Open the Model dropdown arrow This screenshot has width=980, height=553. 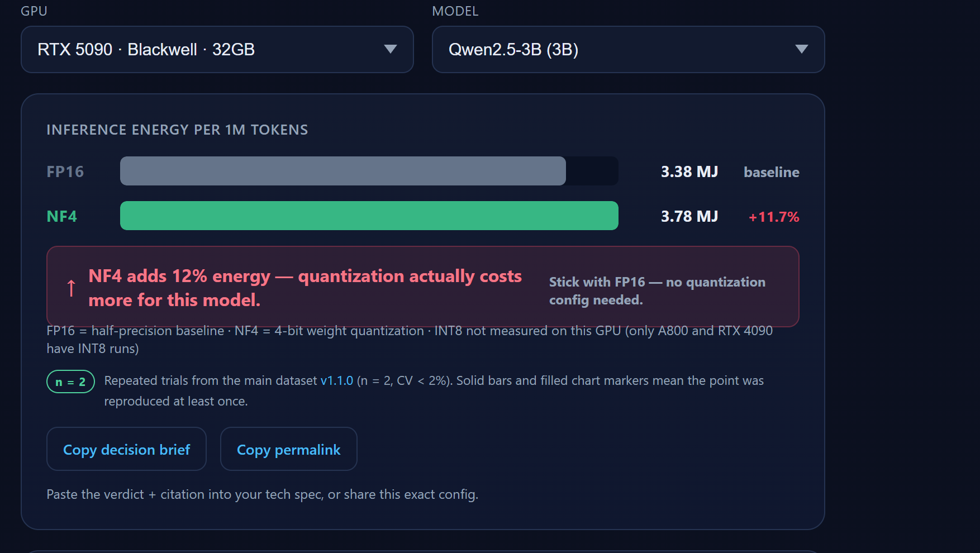coord(802,49)
